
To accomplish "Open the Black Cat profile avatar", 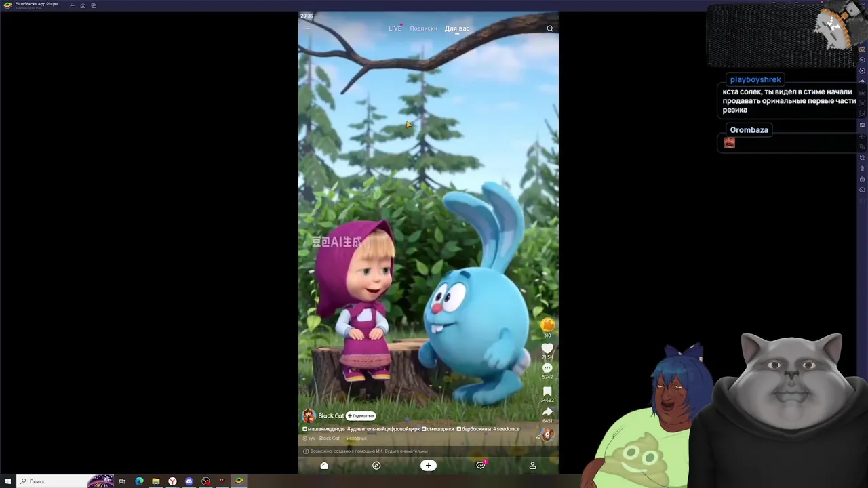I will 309,415.
